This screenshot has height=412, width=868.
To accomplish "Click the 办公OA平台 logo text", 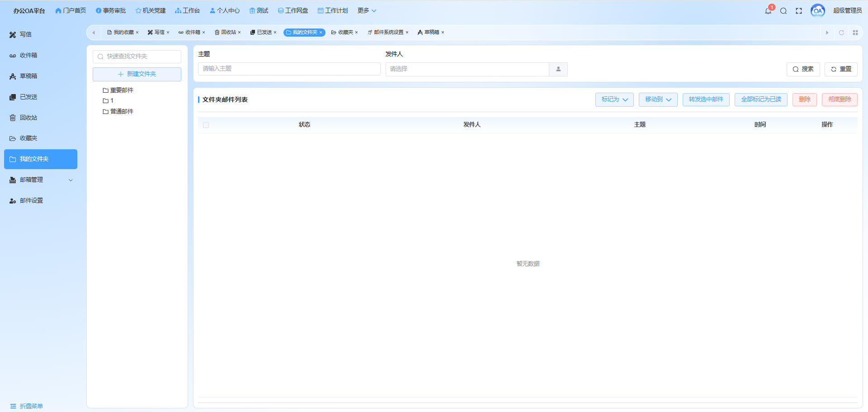I will (x=29, y=11).
